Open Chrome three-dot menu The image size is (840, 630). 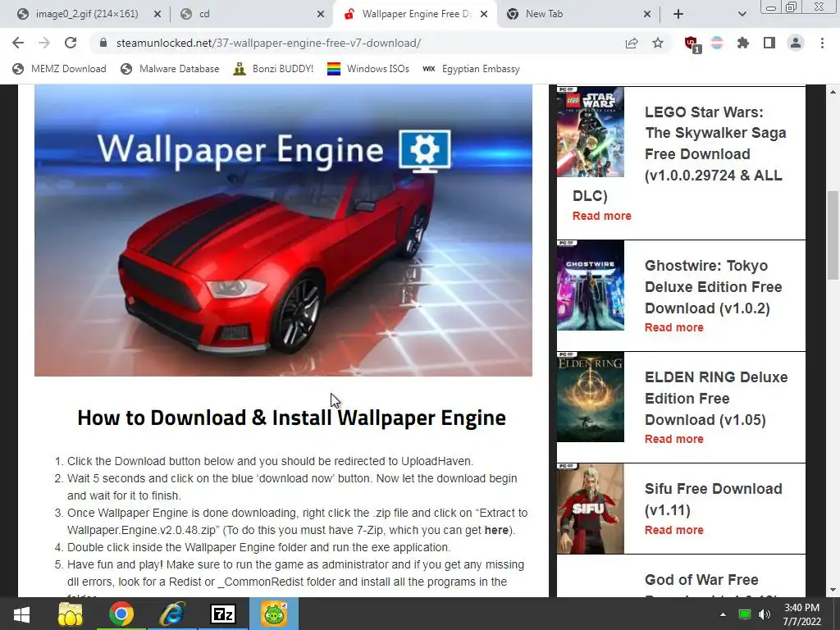(822, 43)
